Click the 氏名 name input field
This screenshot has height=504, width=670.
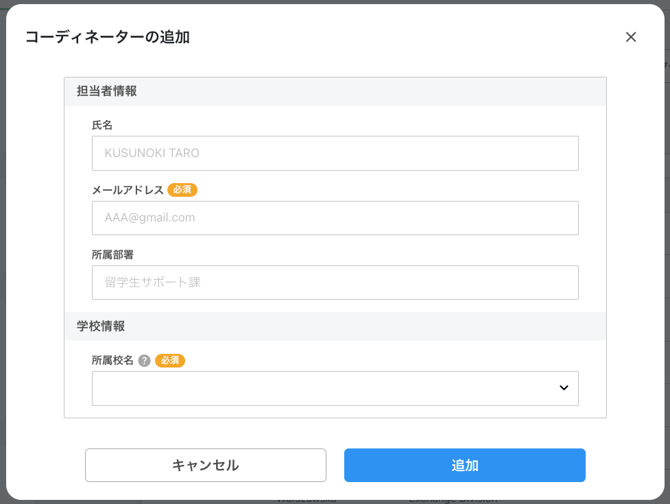pyautogui.click(x=335, y=153)
